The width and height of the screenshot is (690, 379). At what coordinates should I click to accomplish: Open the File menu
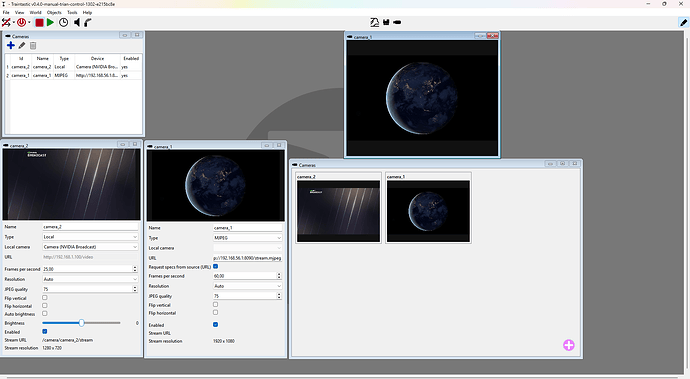[6, 12]
